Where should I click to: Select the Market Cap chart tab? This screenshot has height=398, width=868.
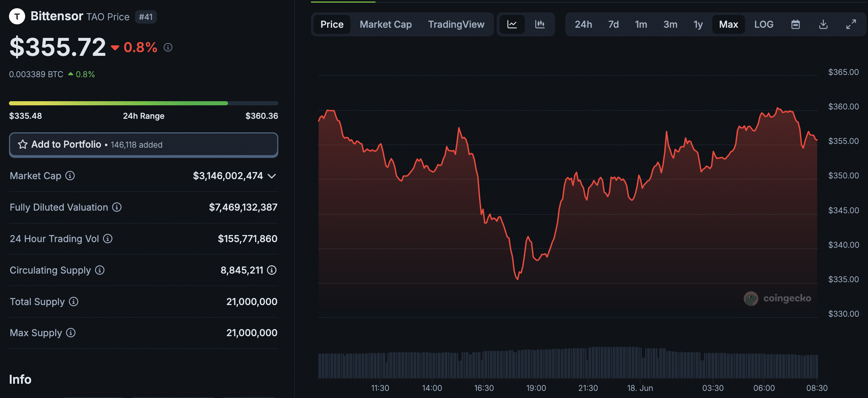[386, 24]
